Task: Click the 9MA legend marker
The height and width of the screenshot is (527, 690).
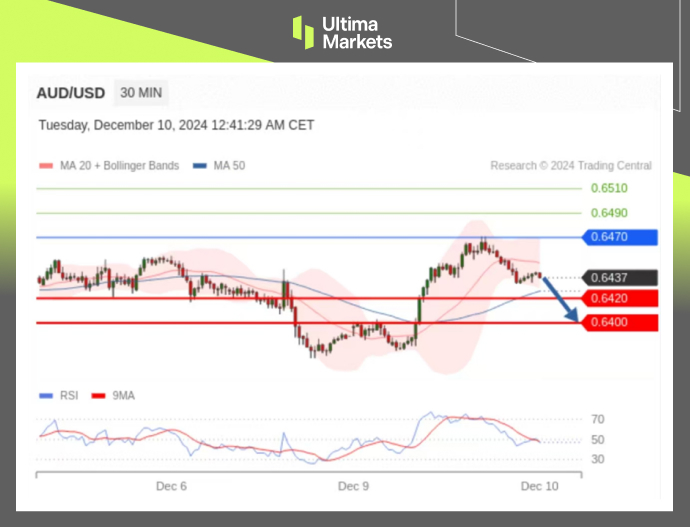Action: 97,395
